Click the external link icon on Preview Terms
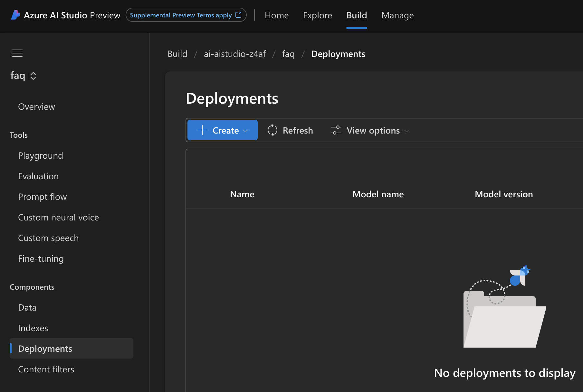Image resolution: width=583 pixels, height=392 pixels. tap(239, 15)
